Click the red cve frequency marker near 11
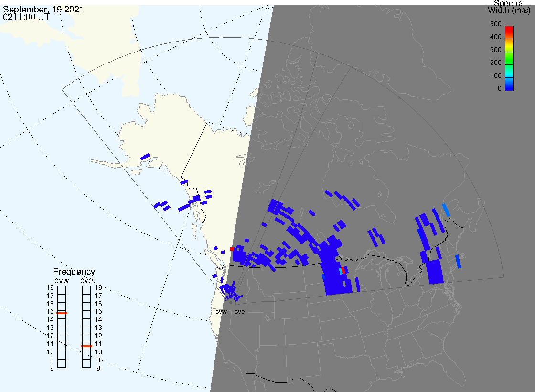 [x=86, y=346]
